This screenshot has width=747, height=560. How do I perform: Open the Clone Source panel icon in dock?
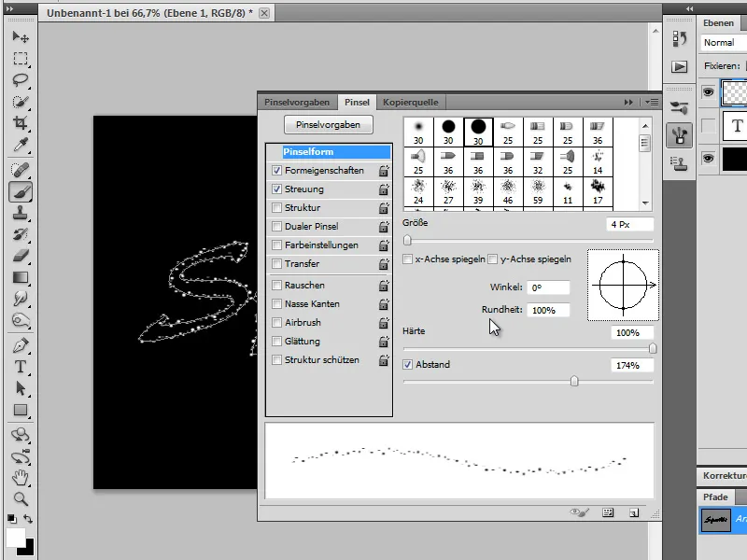point(680,164)
